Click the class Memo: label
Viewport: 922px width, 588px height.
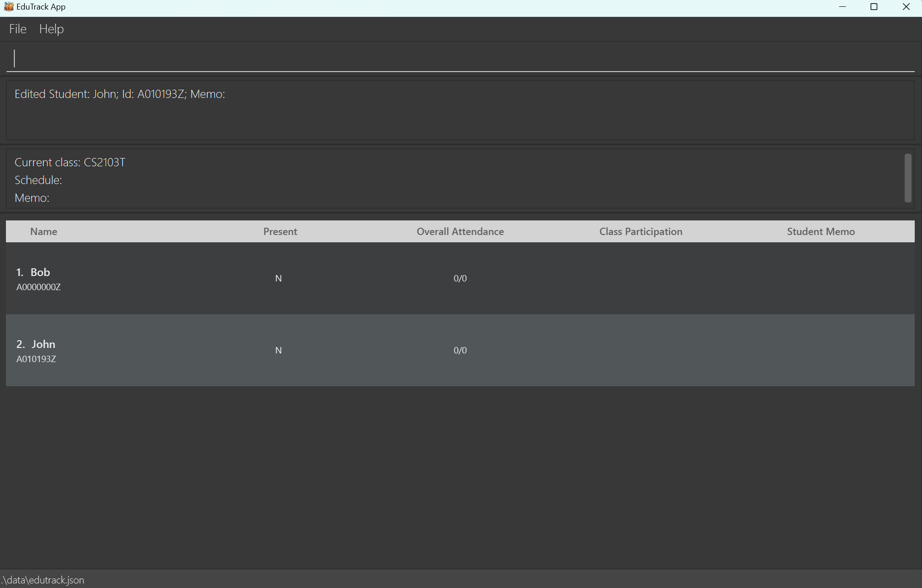[x=32, y=198]
